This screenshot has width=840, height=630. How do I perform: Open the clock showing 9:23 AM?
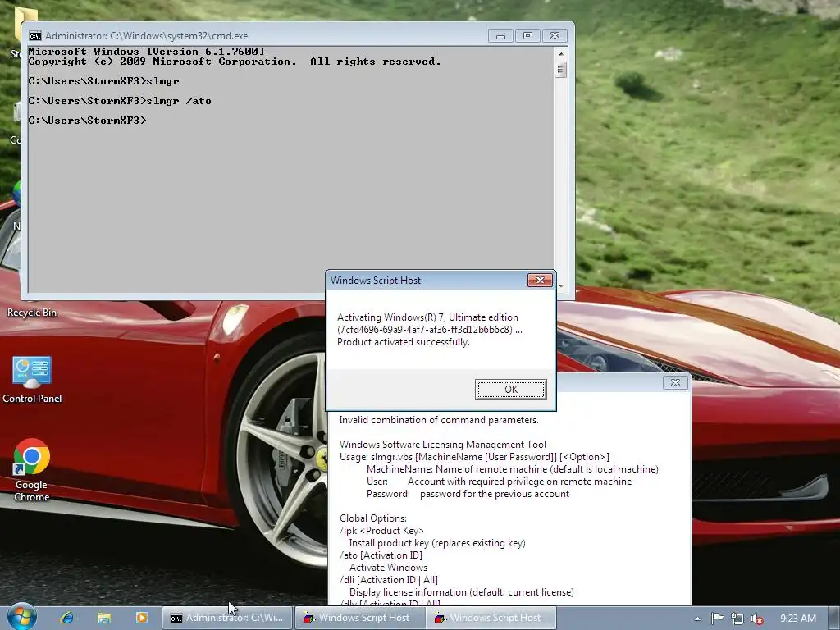798,619
